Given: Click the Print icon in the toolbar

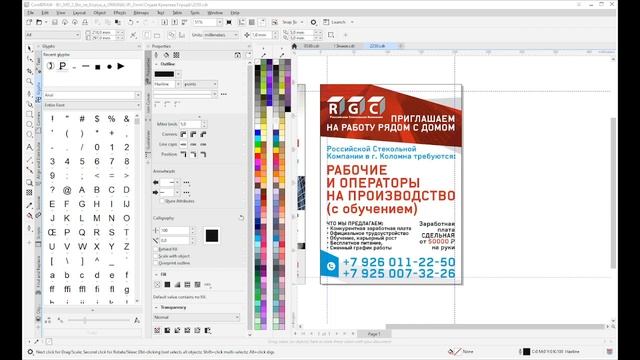Looking at the screenshot, I should tap(85, 22).
